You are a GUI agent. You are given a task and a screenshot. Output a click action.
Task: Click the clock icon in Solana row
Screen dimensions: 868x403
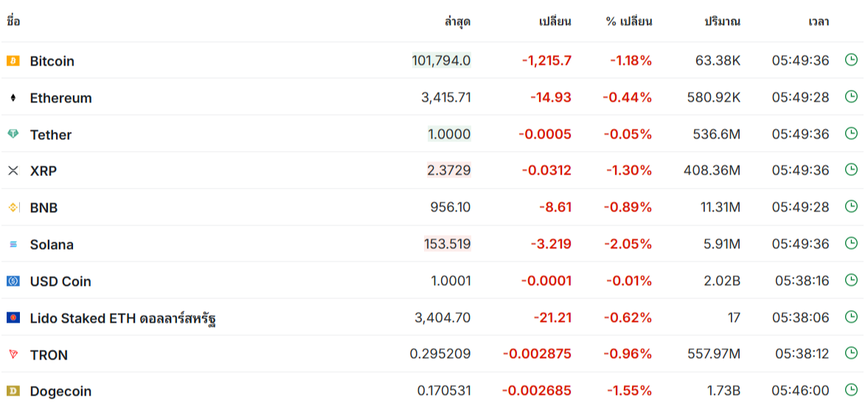[851, 244]
